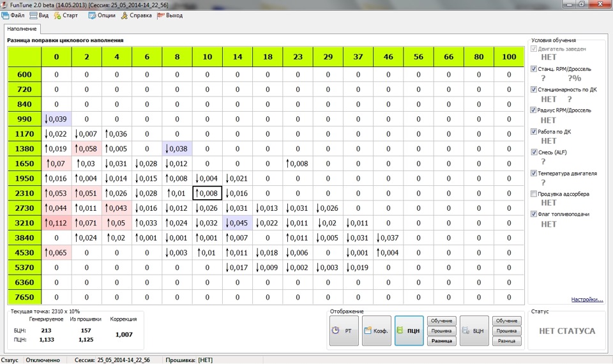The width and height of the screenshot is (613, 364).
Task: Select cell 0,019 in row 5370
Action: (x=358, y=268)
